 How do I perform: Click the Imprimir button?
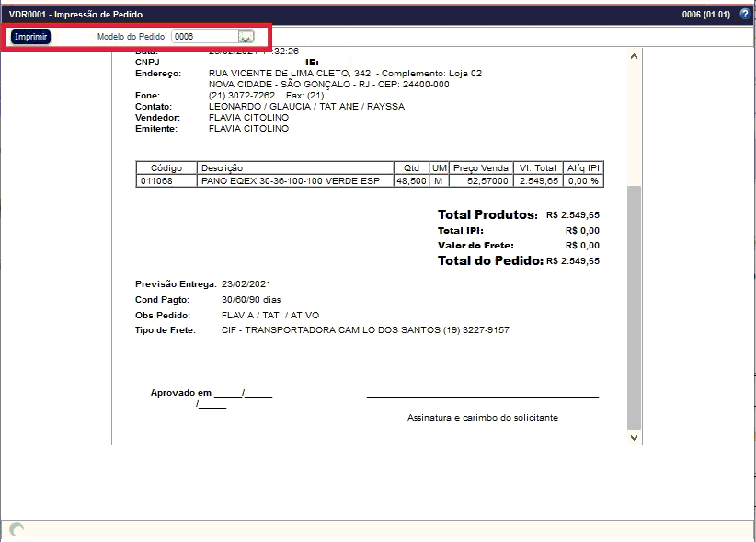[x=31, y=37]
